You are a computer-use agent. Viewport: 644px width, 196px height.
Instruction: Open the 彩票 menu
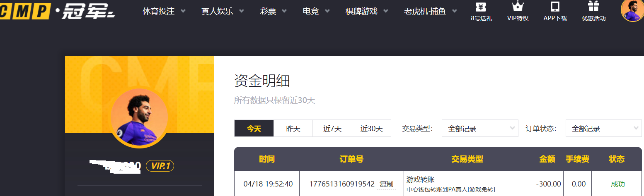[x=268, y=12]
